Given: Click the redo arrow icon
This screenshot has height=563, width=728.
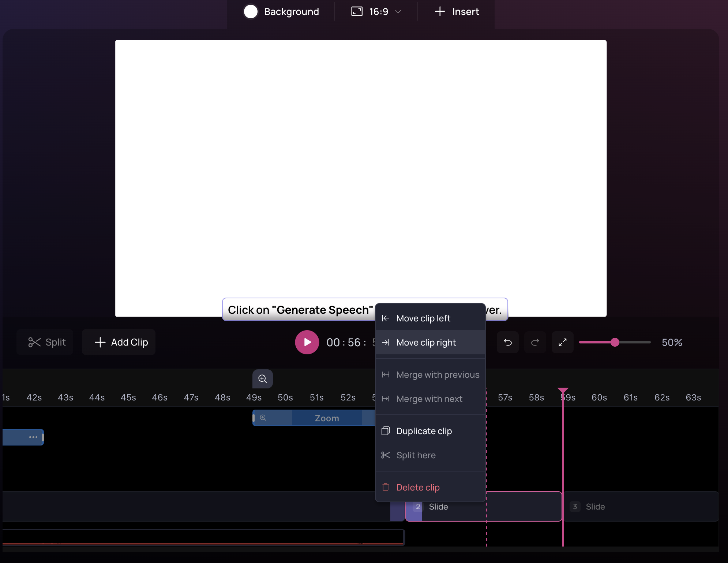Looking at the screenshot, I should pos(535,342).
